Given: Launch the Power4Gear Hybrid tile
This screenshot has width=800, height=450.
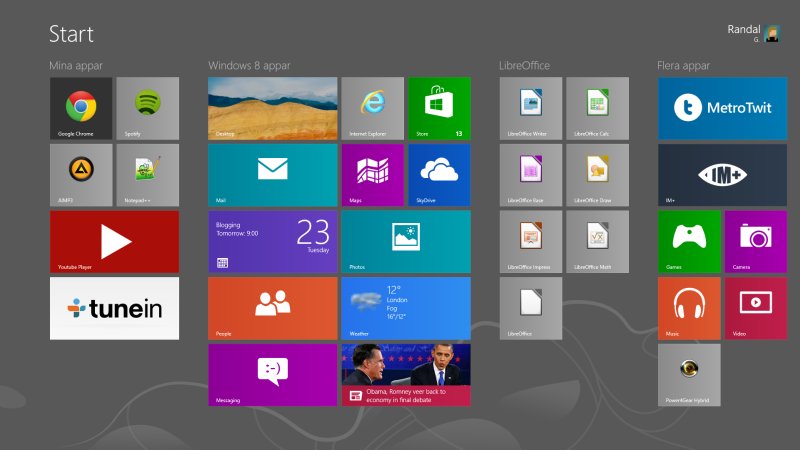Looking at the screenshot, I should pyautogui.click(x=689, y=375).
